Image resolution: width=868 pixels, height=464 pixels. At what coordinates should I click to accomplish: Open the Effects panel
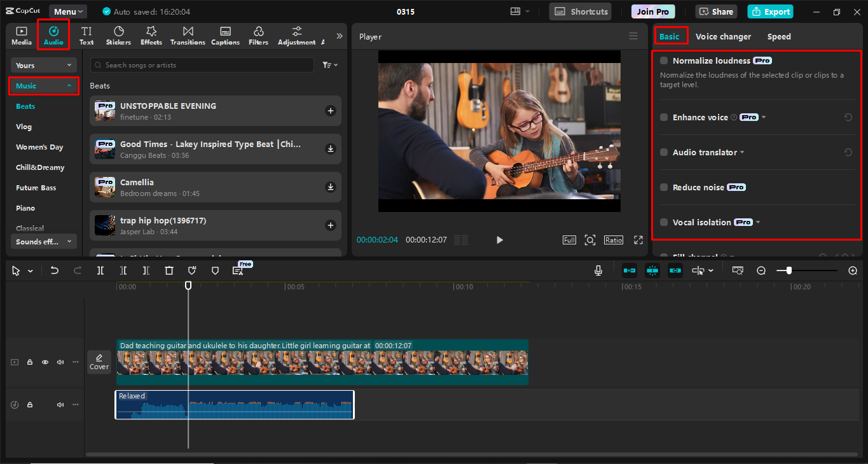(x=151, y=35)
